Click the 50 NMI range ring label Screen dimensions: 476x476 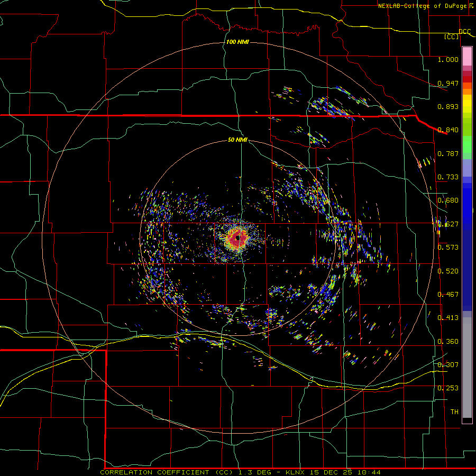tap(237, 140)
